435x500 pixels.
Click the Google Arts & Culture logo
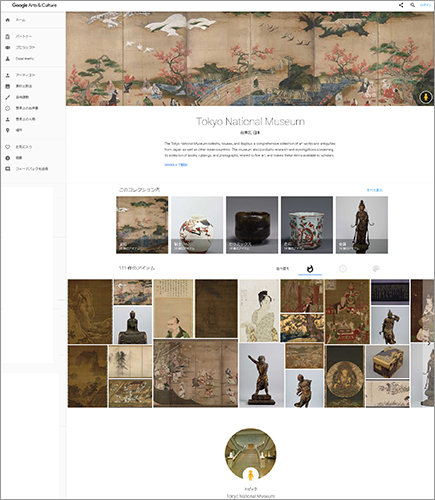pyautogui.click(x=34, y=5)
